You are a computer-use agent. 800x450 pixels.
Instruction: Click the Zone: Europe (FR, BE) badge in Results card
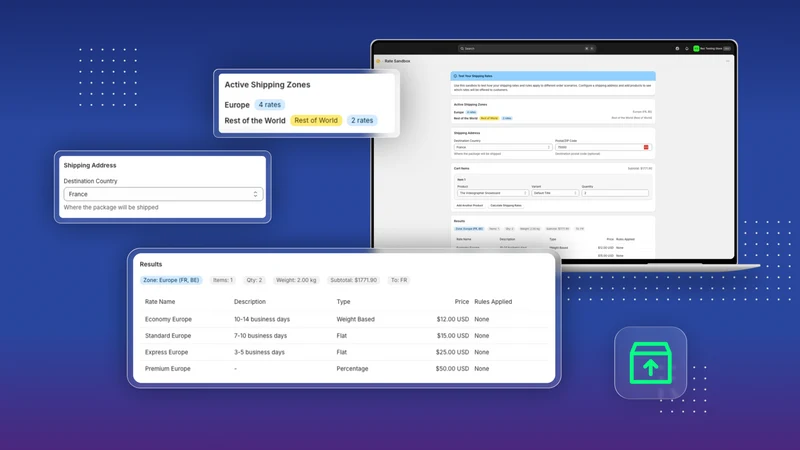point(171,280)
